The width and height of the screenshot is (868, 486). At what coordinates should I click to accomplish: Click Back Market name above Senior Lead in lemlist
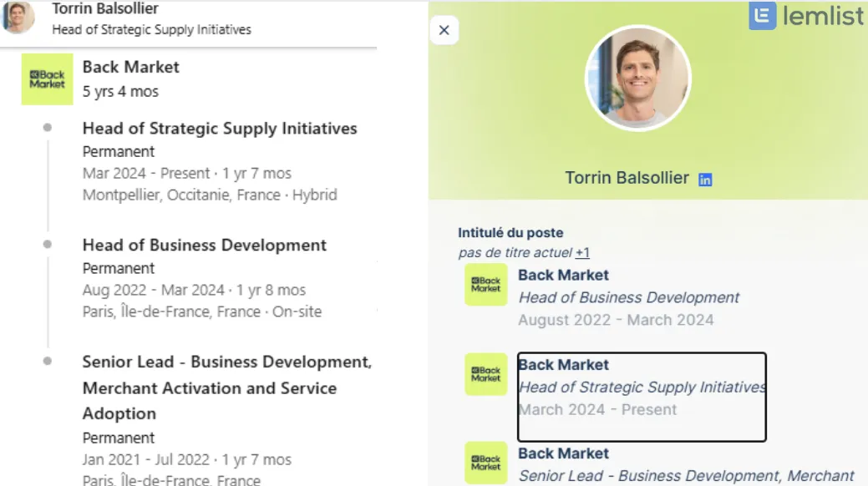point(563,453)
